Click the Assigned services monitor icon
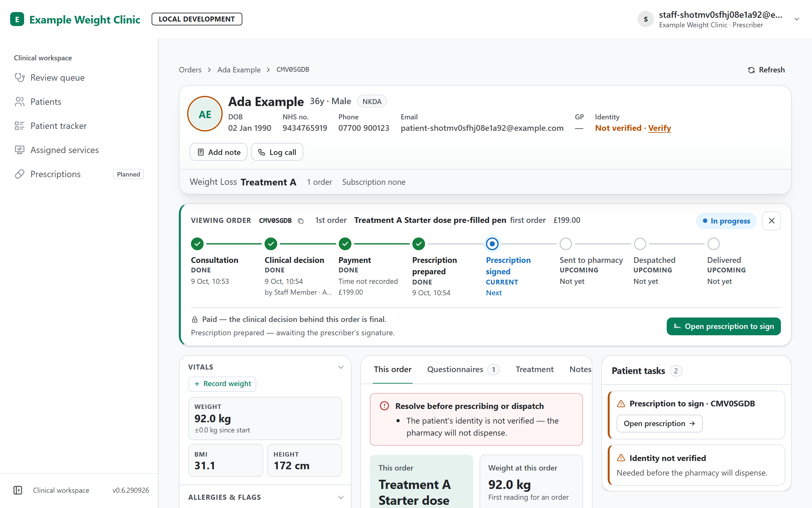The height and width of the screenshot is (508, 812). (x=19, y=150)
